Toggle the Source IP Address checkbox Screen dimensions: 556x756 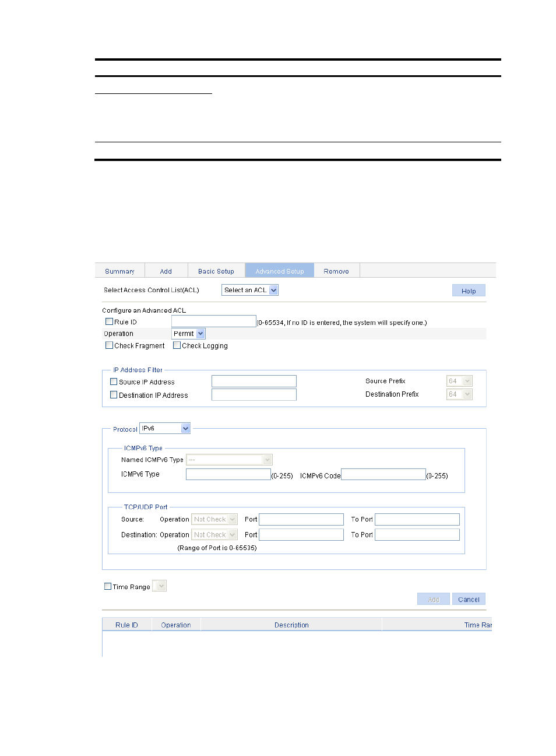click(114, 381)
